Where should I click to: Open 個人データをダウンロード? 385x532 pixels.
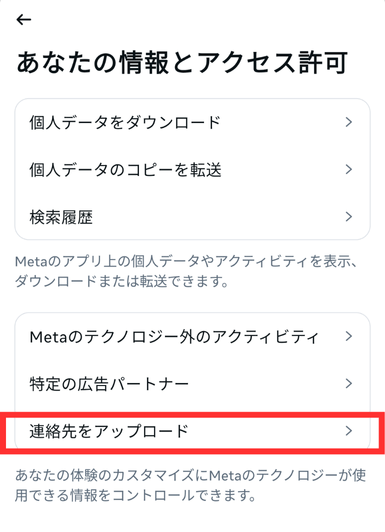click(x=192, y=122)
